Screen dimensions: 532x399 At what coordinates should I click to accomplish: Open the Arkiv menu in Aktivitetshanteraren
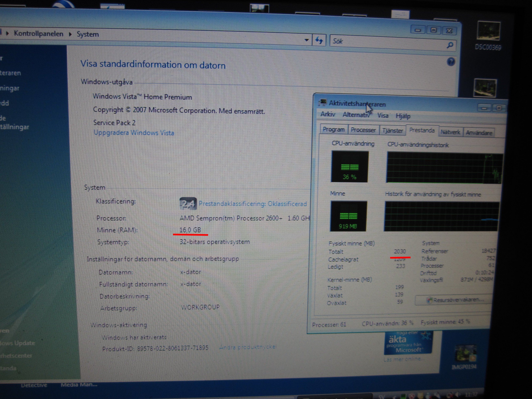tap(328, 114)
